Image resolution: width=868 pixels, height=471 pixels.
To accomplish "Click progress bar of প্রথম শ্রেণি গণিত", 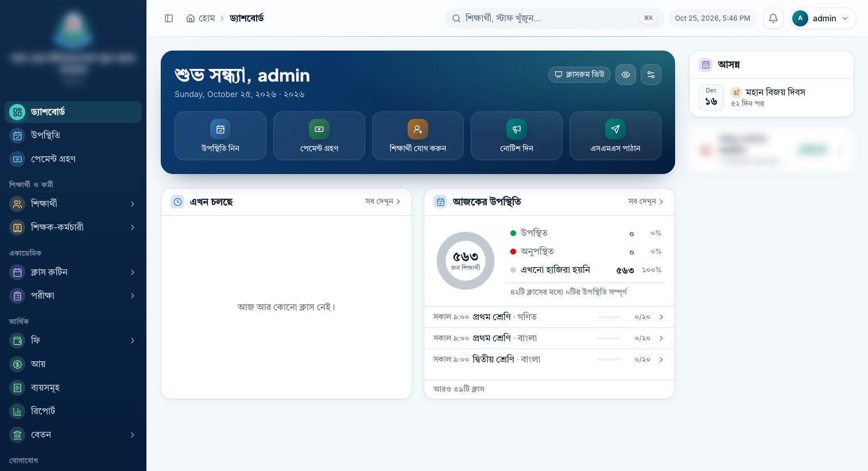I will click(609, 317).
